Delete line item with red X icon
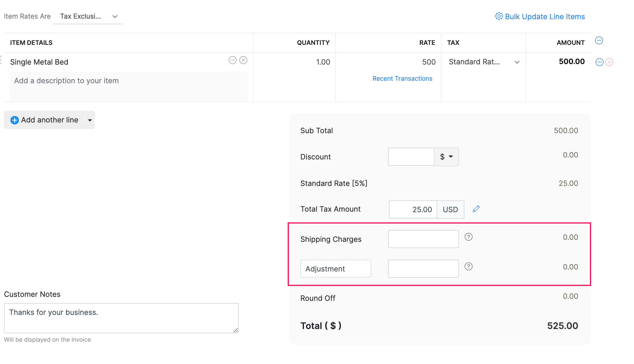Screen dimensions: 634x364 (609, 62)
